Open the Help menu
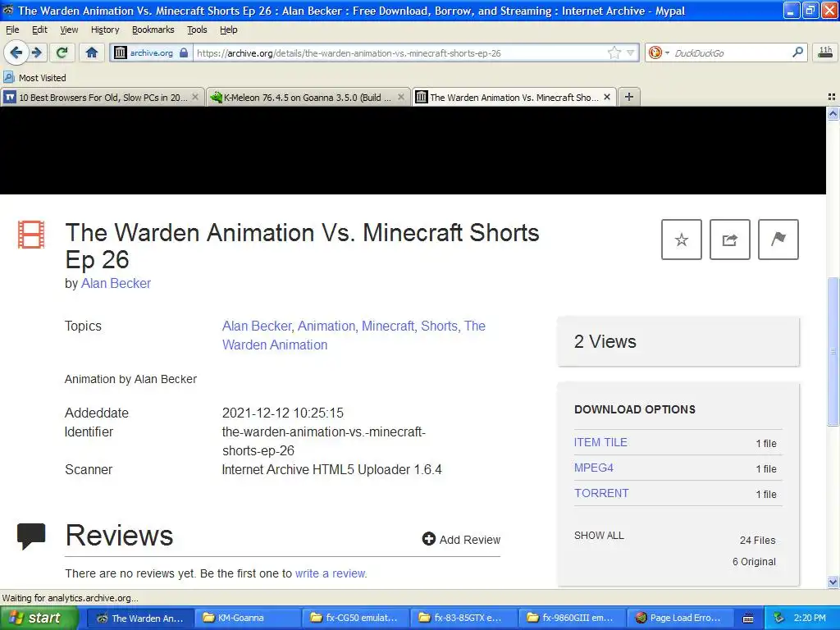Image resolution: width=840 pixels, height=630 pixels. coord(229,30)
